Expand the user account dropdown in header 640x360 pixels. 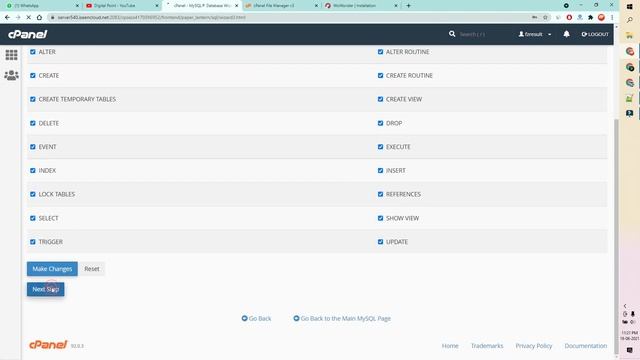pos(535,34)
